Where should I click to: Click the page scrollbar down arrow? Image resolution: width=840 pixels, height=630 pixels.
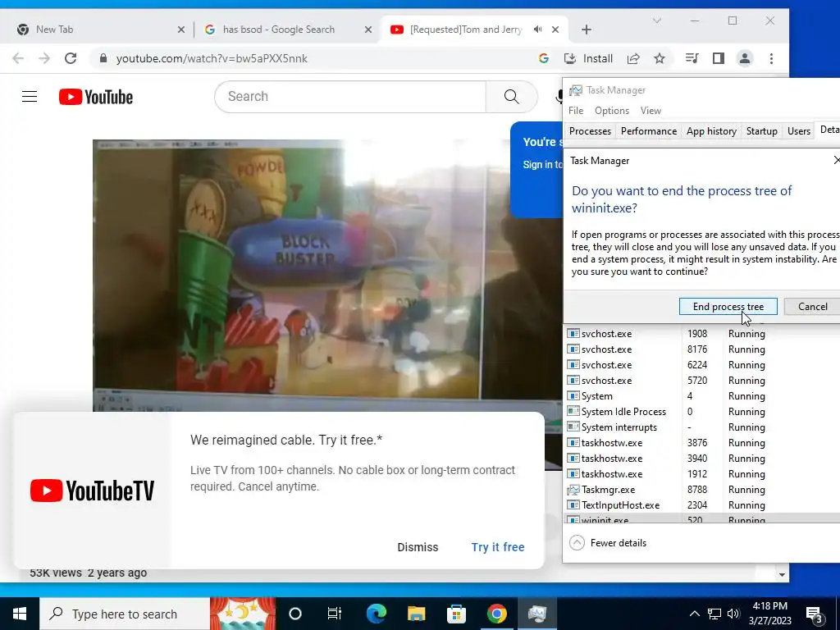[x=782, y=575]
